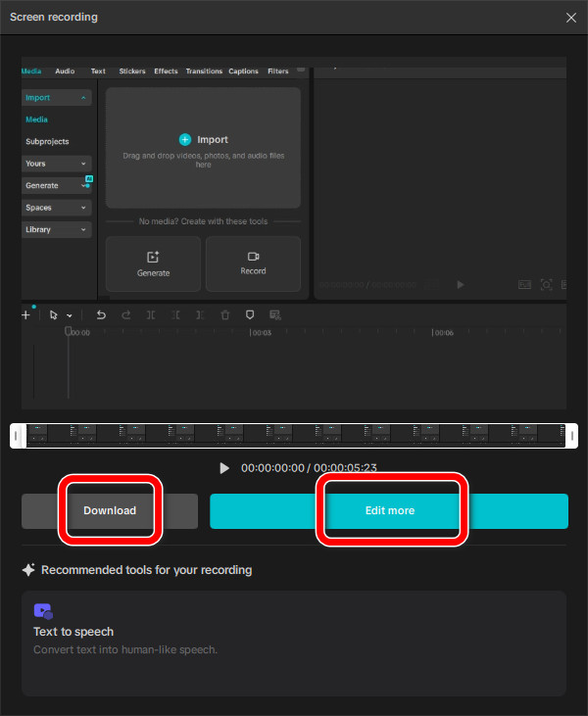Viewport: 588px width, 716px height.
Task: Select the split clip icon
Action: 151,314
